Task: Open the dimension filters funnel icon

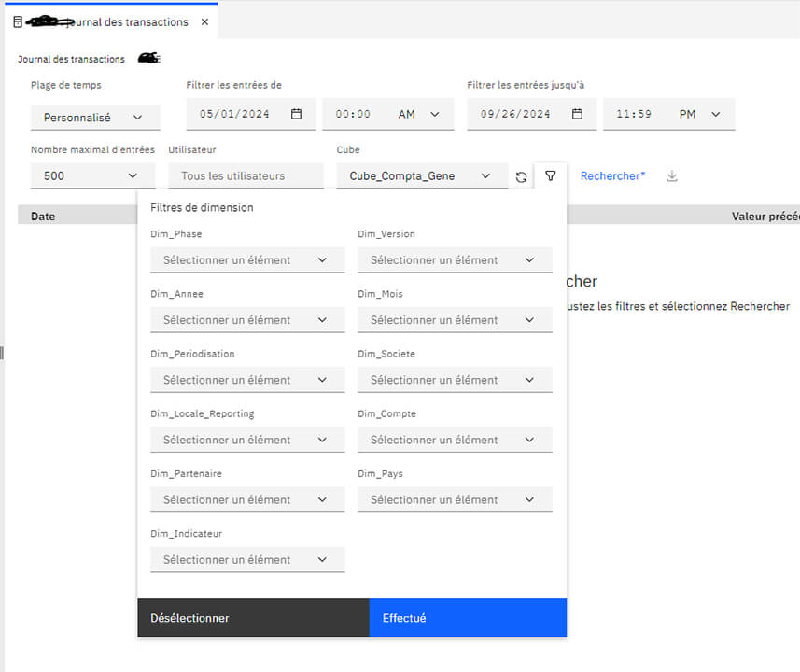Action: coord(550,175)
